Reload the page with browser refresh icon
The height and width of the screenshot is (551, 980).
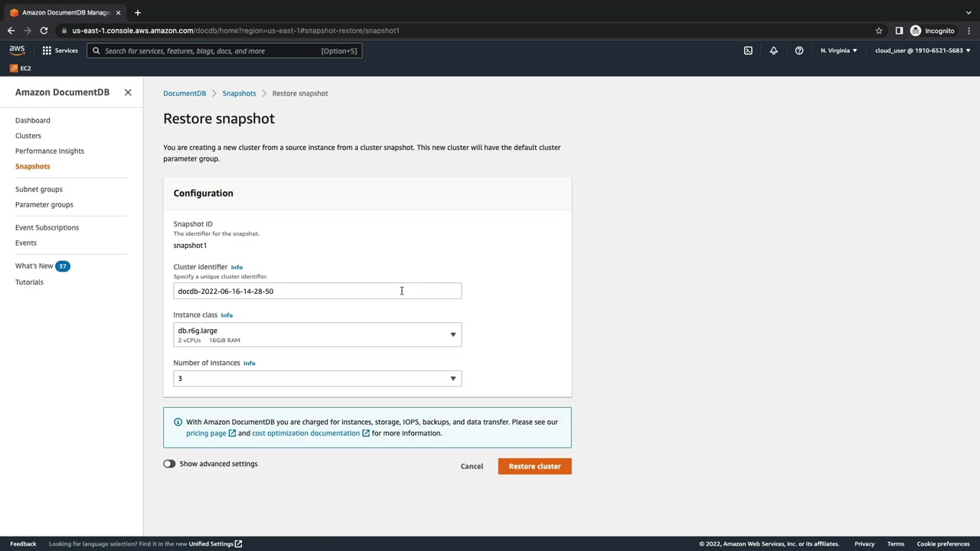pos(44,31)
